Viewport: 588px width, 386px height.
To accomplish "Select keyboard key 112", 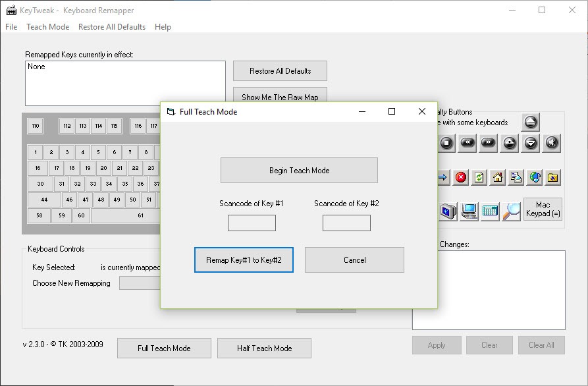I will tap(67, 126).
